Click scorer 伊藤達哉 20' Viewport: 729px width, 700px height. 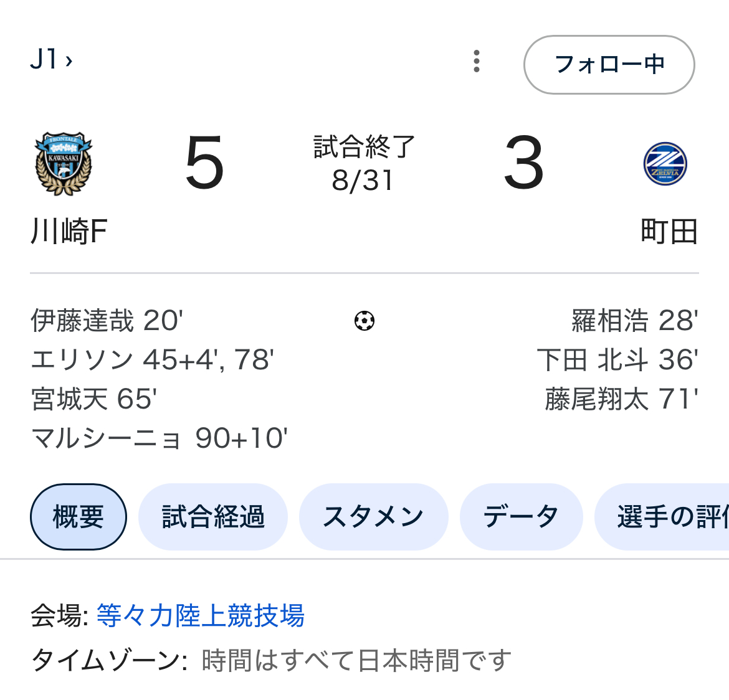click(x=107, y=321)
